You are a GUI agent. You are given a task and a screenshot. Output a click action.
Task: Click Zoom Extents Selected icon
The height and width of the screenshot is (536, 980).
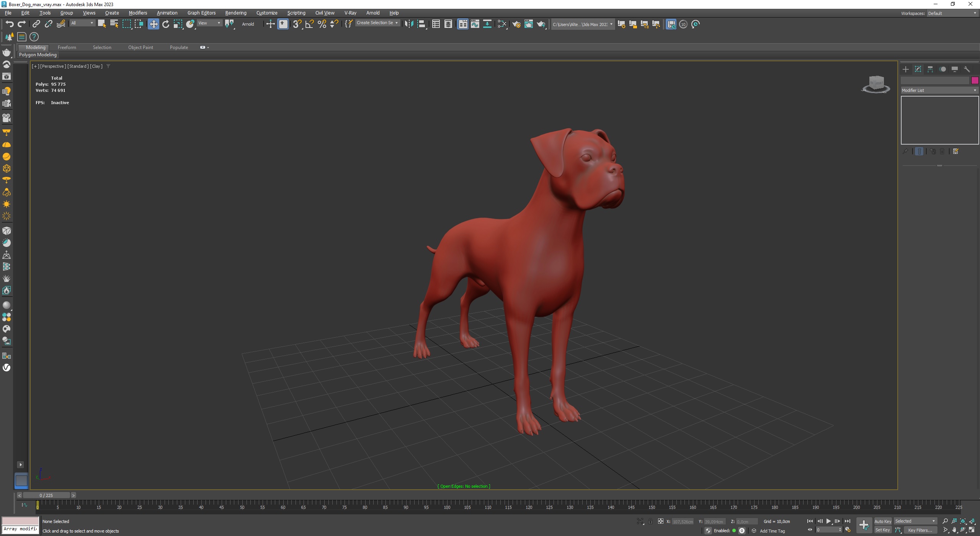click(x=963, y=521)
